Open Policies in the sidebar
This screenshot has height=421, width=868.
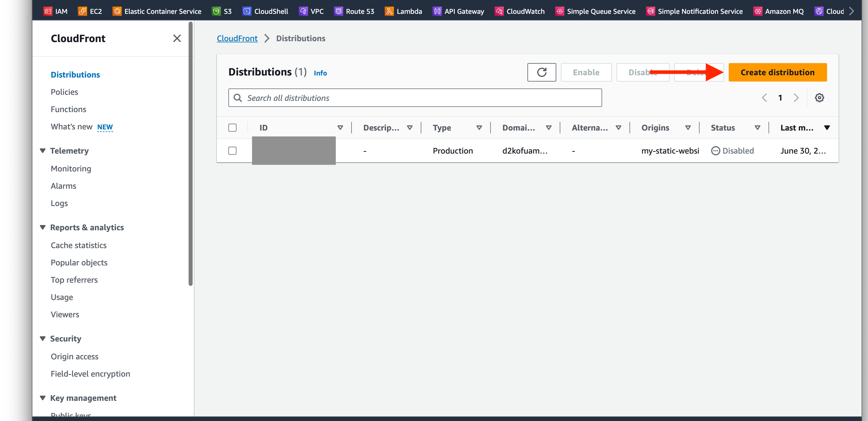[x=64, y=92]
